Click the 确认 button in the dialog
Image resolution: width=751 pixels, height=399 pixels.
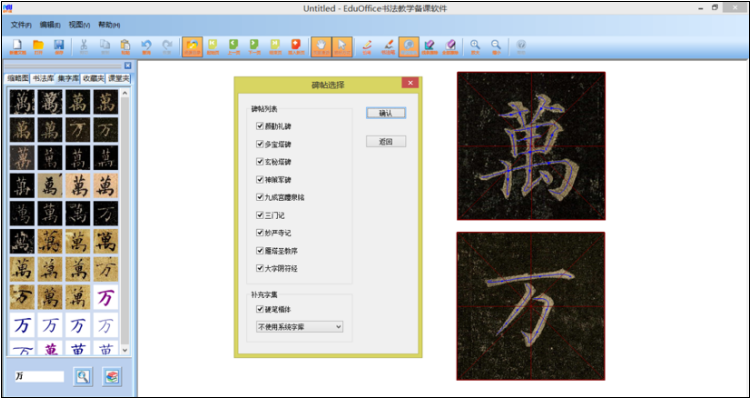click(x=386, y=113)
